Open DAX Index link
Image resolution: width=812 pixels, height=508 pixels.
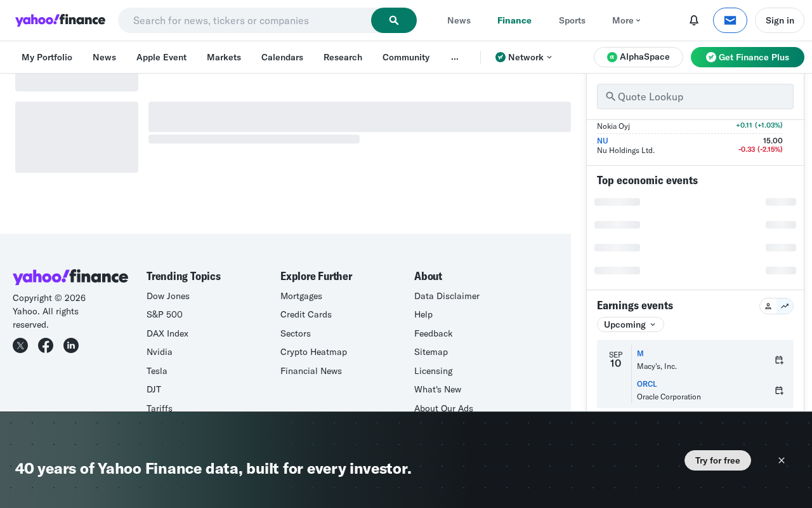coord(167,333)
